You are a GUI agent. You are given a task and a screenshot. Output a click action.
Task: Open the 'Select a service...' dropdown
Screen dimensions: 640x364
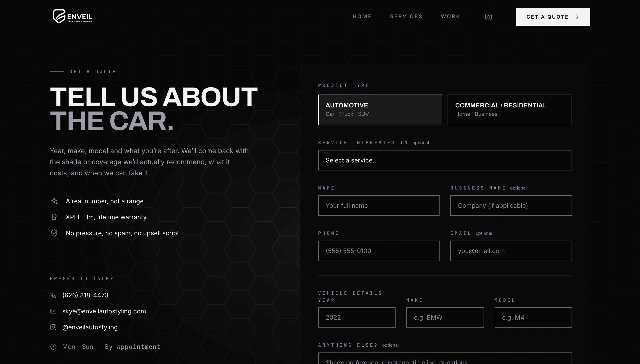coord(445,160)
